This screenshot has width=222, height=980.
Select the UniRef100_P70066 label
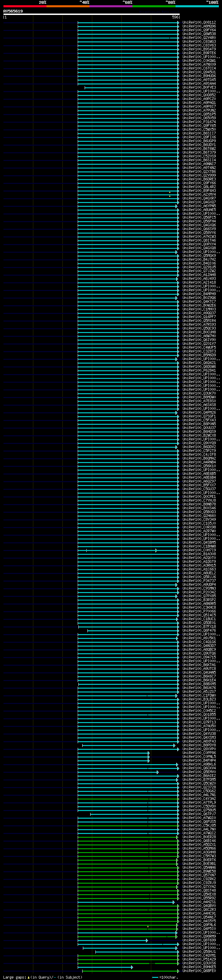pos(199,612)
